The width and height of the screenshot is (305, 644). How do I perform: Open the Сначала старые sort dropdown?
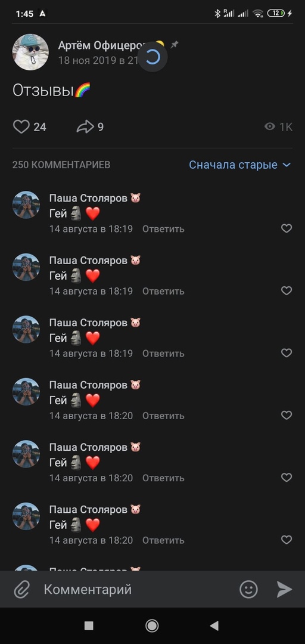[x=239, y=165]
